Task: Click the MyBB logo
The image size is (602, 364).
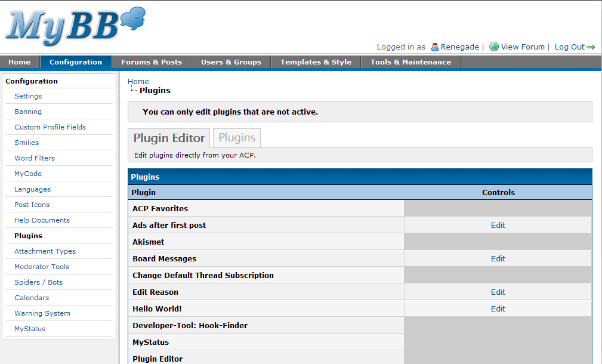Action: coord(75,26)
